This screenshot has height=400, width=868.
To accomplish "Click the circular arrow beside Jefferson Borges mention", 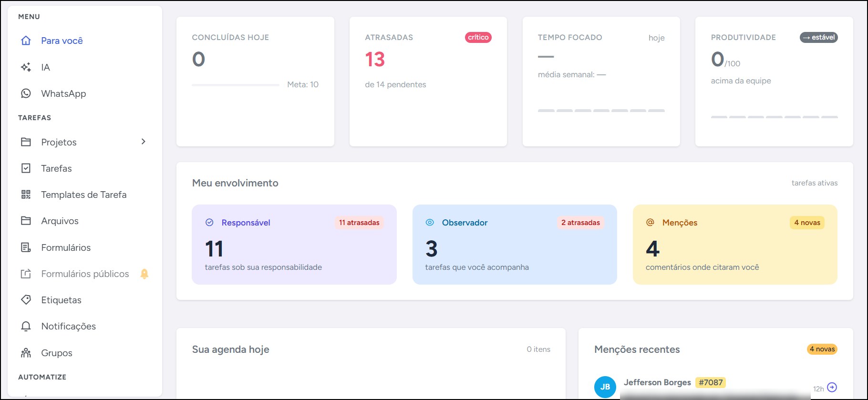I will tap(832, 387).
